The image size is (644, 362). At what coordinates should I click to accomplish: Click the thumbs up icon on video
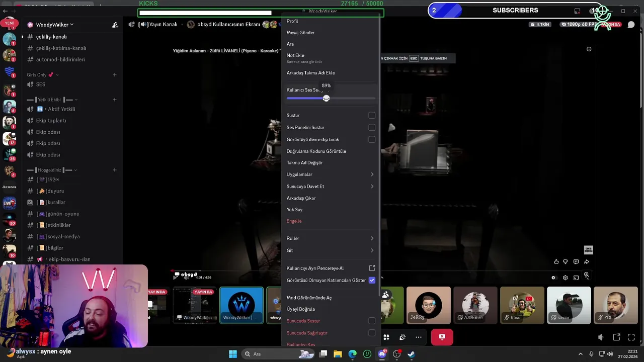coord(556,262)
